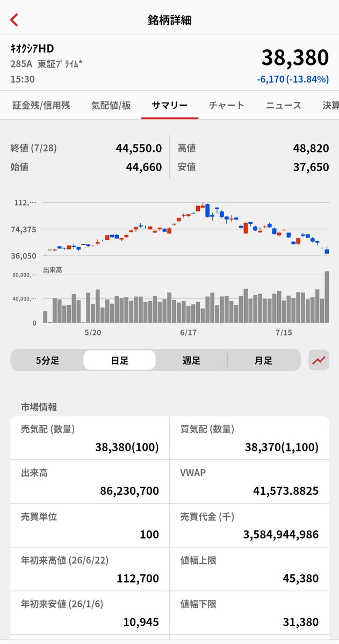Select the 5分足 chart interval

[48, 360]
